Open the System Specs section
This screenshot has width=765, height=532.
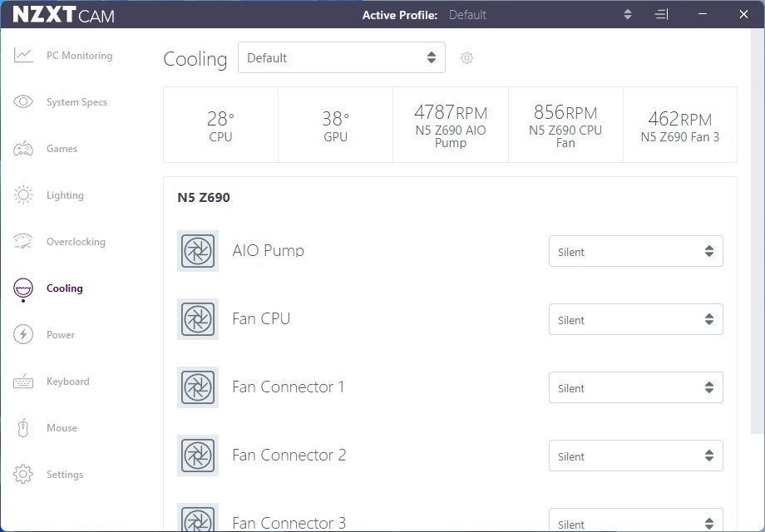(76, 102)
